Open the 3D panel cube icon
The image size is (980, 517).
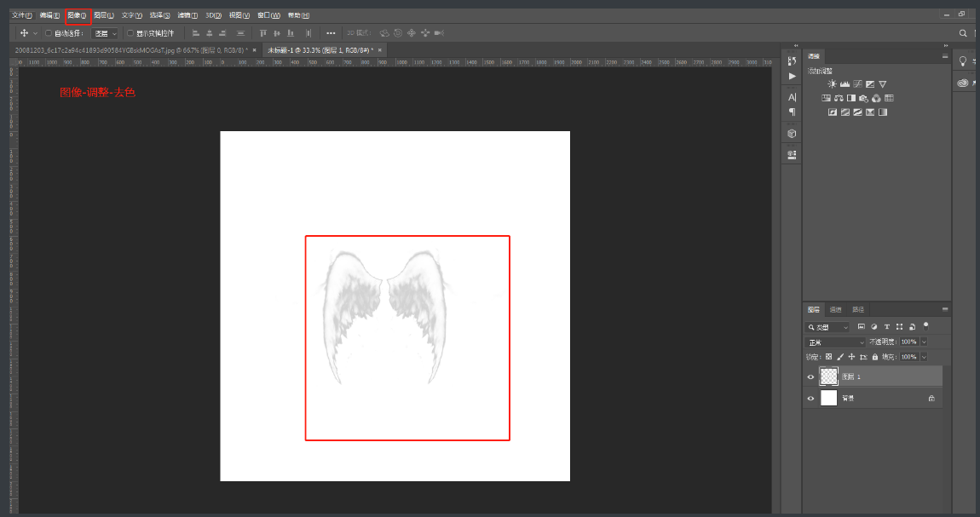pyautogui.click(x=792, y=134)
